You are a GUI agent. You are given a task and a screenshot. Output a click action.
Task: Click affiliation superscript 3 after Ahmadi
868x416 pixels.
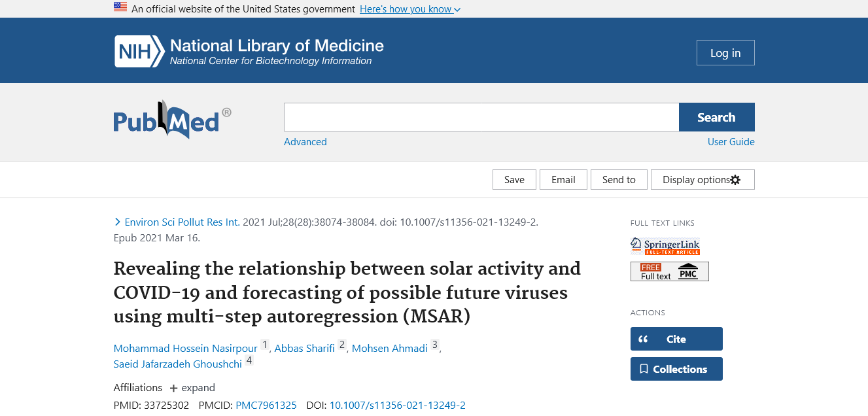pyautogui.click(x=435, y=345)
